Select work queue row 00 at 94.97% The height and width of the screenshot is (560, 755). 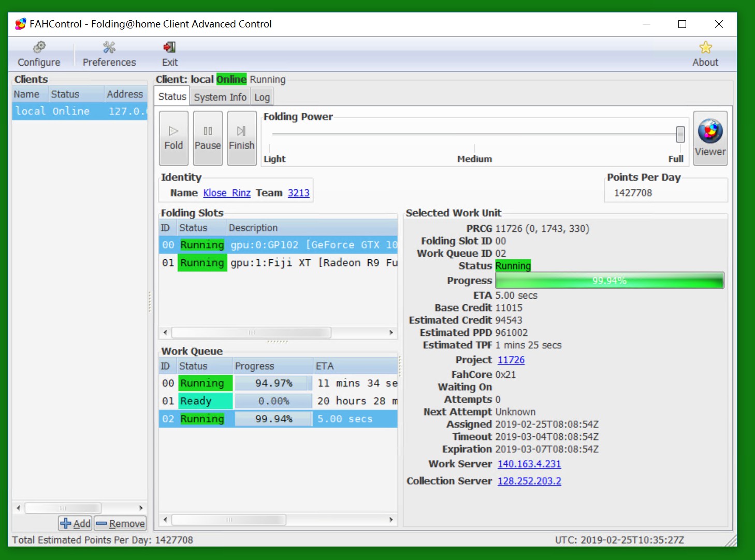click(278, 383)
